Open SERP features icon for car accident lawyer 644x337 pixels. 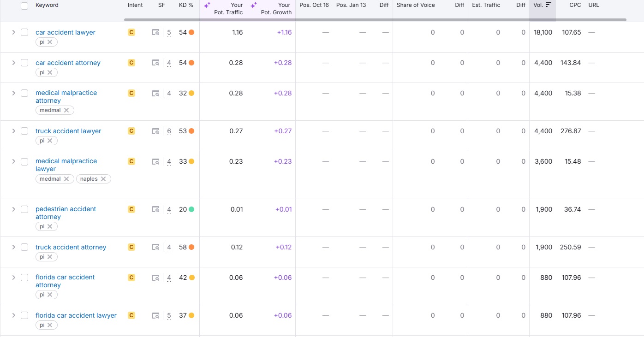pyautogui.click(x=156, y=32)
